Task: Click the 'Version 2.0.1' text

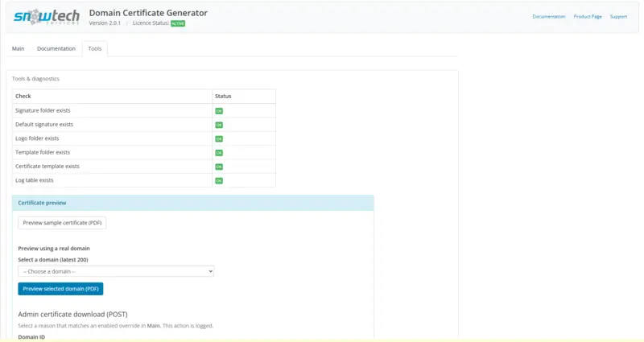Action: click(x=105, y=23)
